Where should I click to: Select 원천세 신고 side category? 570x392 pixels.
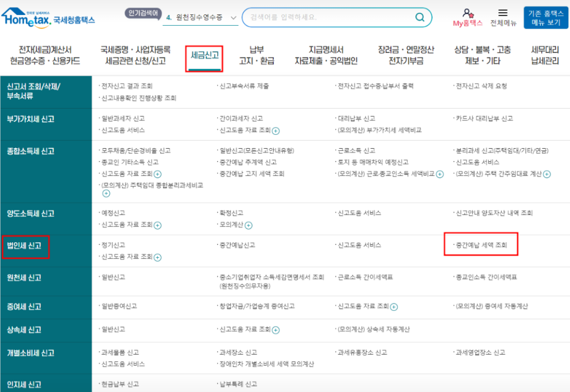pos(46,281)
